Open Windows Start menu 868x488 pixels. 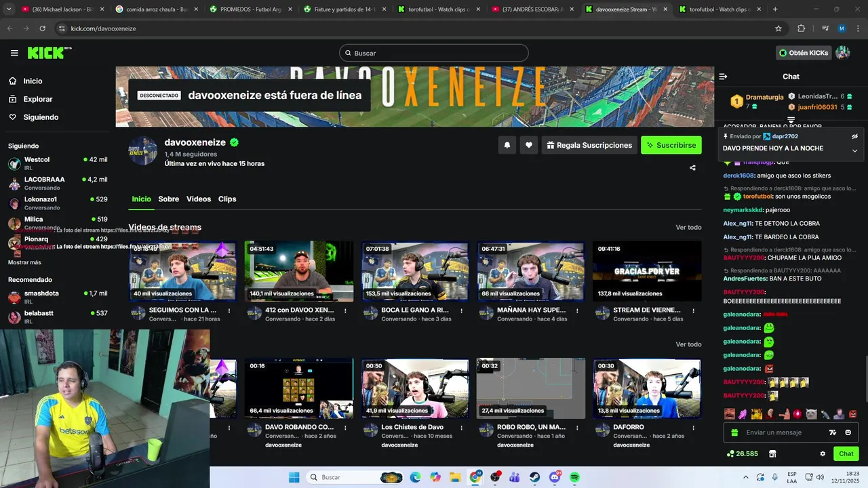294,477
